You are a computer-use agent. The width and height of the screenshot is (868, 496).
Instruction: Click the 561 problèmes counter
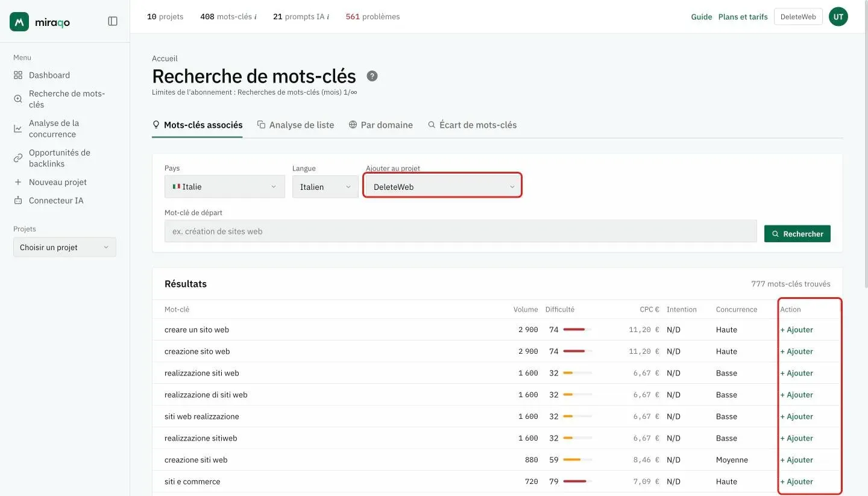click(x=373, y=17)
